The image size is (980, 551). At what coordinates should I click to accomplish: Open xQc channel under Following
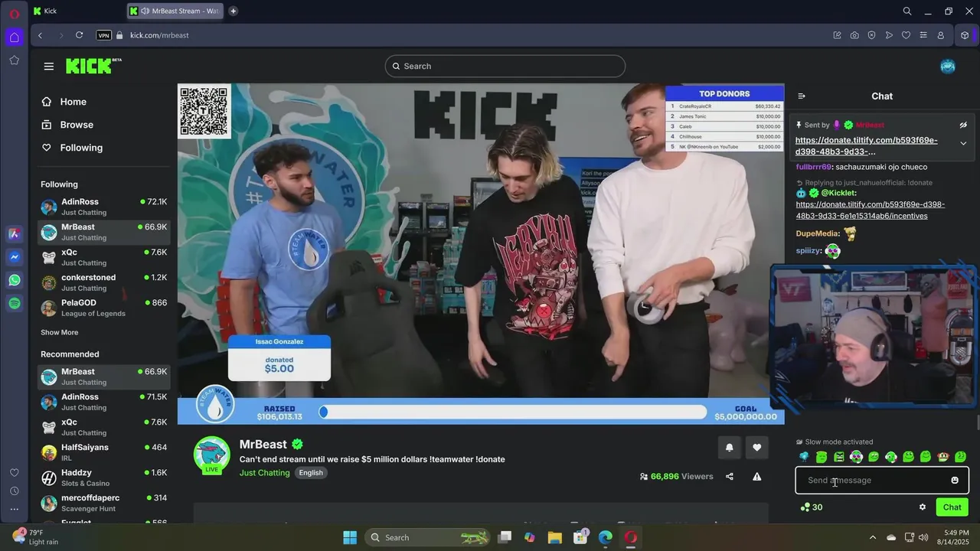tap(104, 258)
